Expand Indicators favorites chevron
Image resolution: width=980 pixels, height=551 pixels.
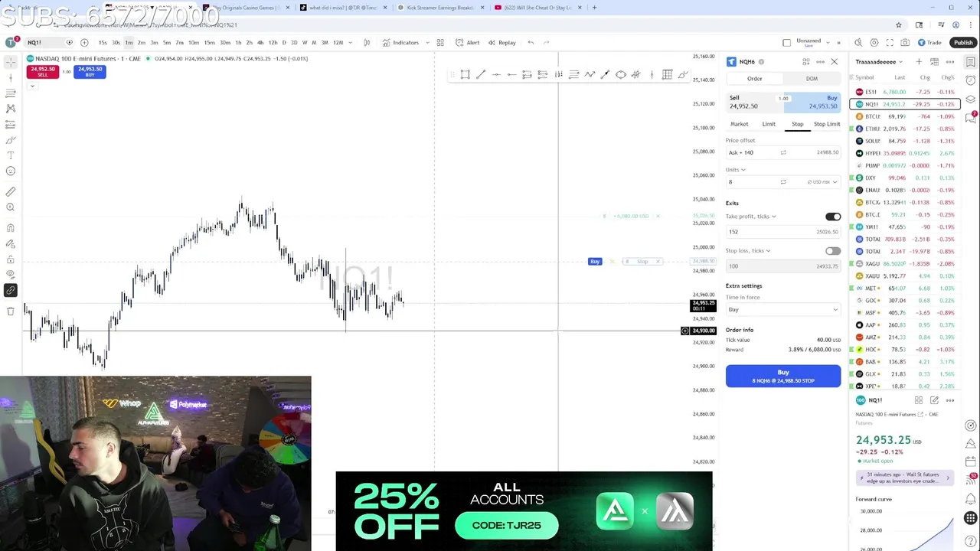click(x=427, y=43)
